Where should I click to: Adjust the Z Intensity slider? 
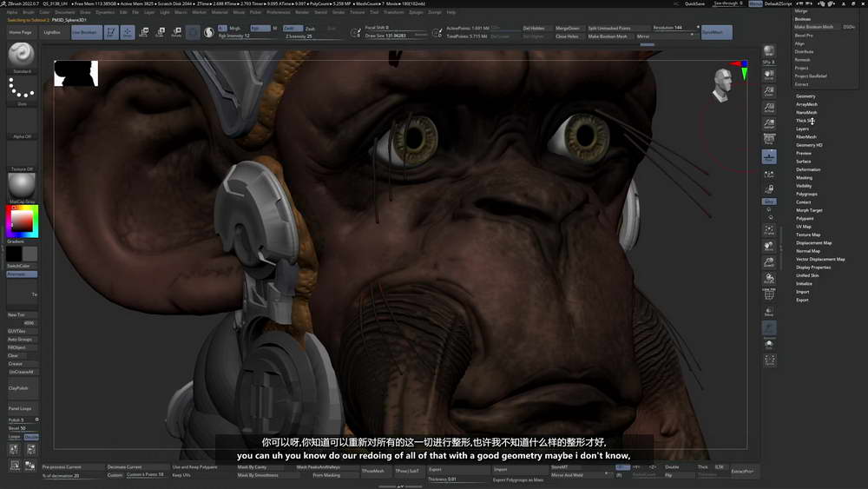[313, 36]
